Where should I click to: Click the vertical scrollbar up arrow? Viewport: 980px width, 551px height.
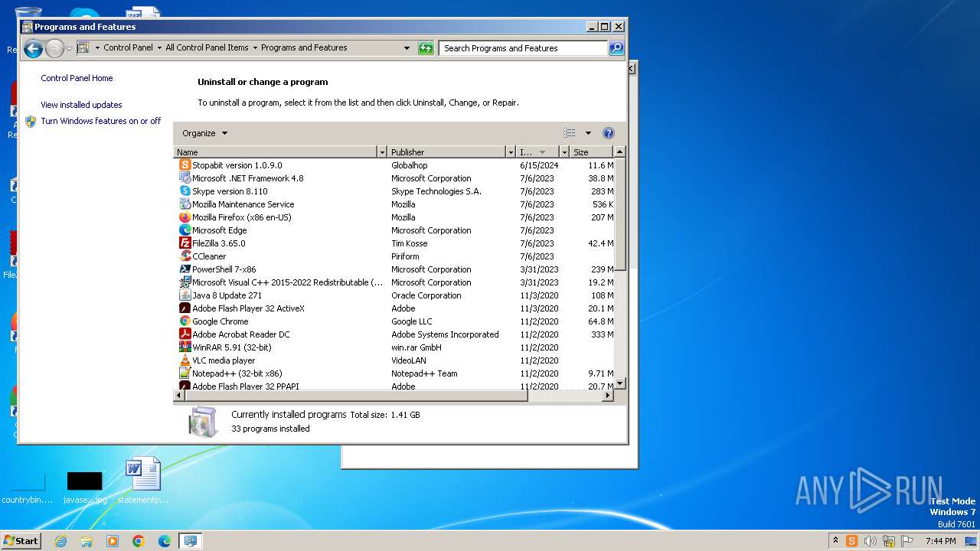(x=620, y=152)
